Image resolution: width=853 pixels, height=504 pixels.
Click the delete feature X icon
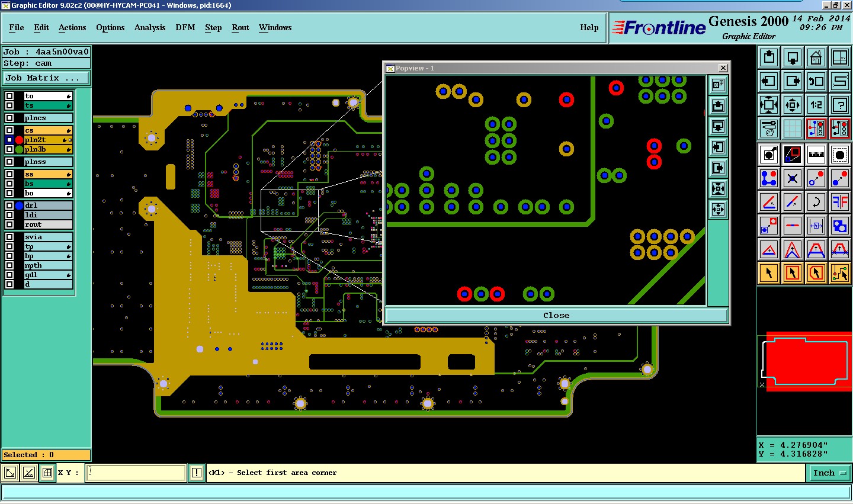pos(793,178)
